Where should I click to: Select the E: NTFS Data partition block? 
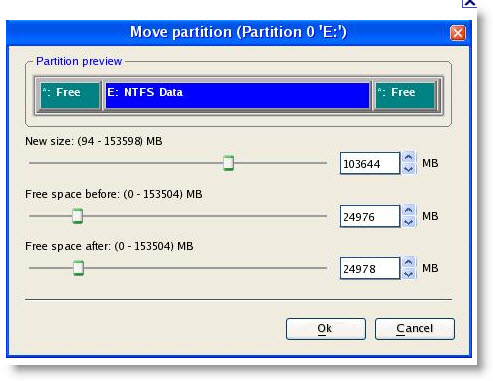click(237, 96)
